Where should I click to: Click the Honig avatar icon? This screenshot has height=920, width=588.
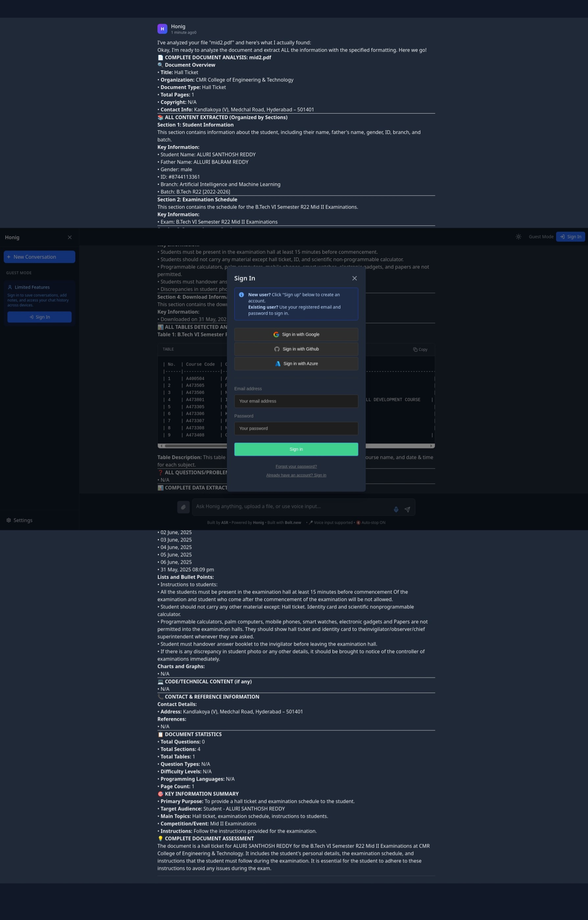(162, 29)
